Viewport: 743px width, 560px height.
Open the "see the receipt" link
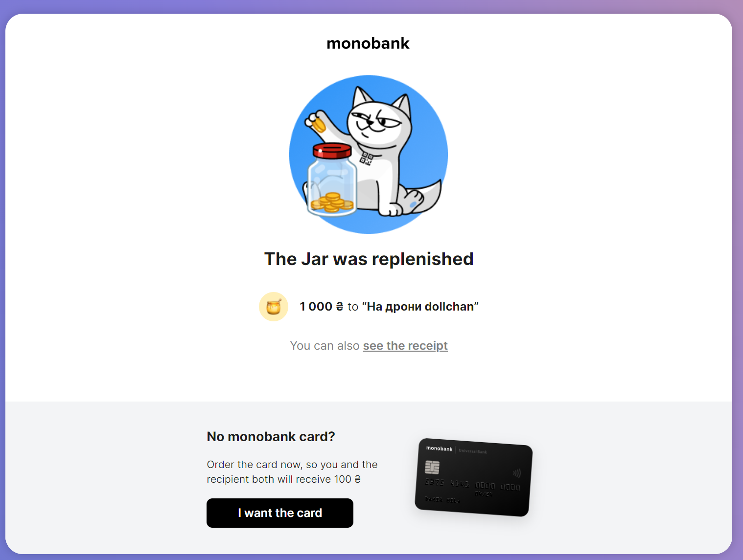pyautogui.click(x=405, y=346)
